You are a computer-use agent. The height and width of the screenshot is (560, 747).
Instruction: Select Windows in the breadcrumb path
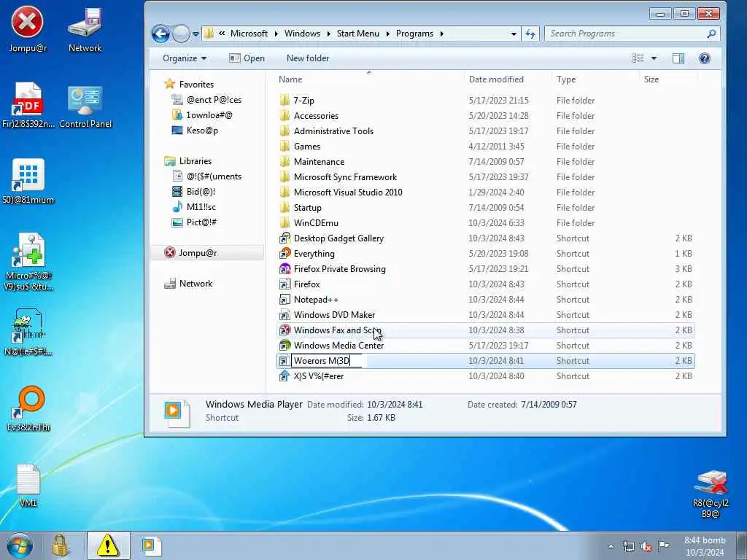(303, 34)
